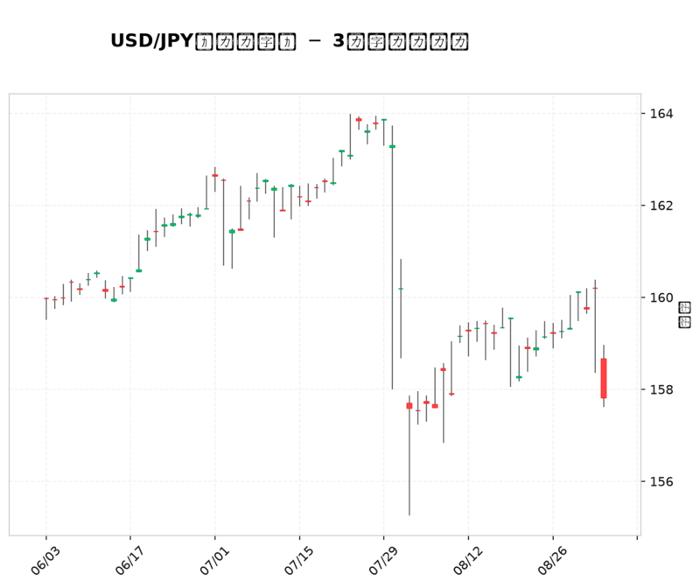Select the 08/26 date label
The width and height of the screenshot is (700, 588).
(x=552, y=560)
